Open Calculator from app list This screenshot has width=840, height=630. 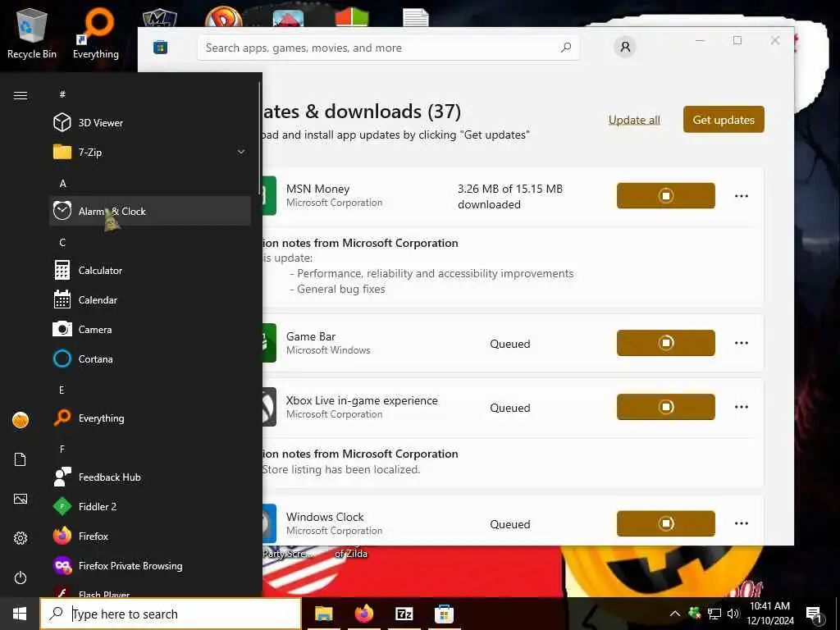pyautogui.click(x=150, y=270)
